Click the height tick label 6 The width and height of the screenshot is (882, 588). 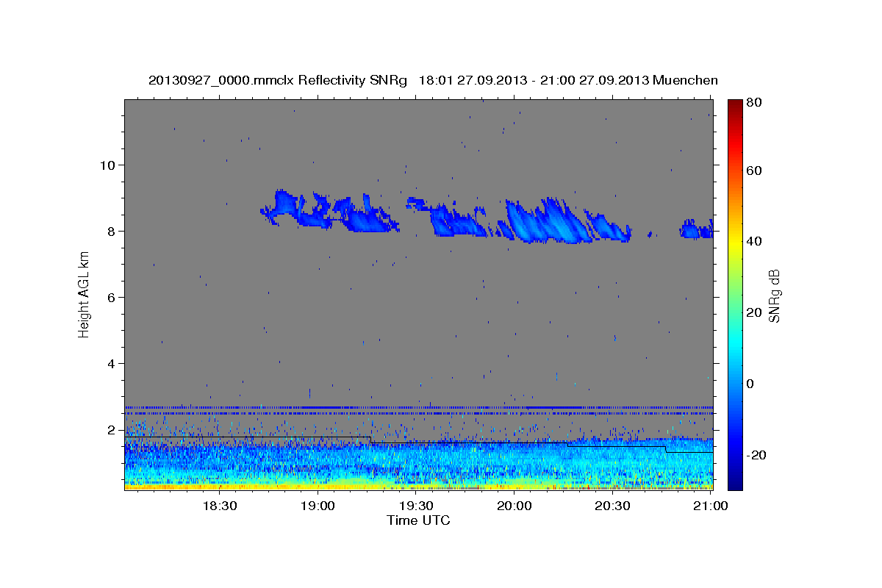(x=112, y=297)
